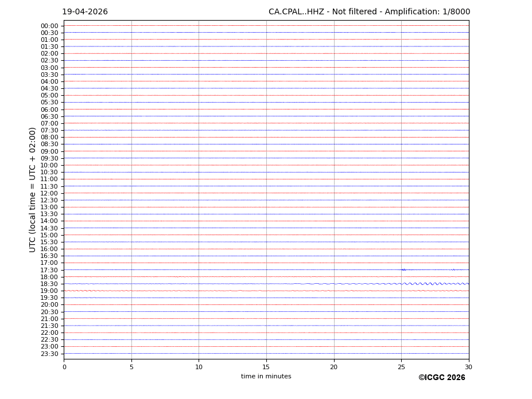The width and height of the screenshot is (532, 399).
Task: Click the x-axis tick label 20
Action: point(334,367)
